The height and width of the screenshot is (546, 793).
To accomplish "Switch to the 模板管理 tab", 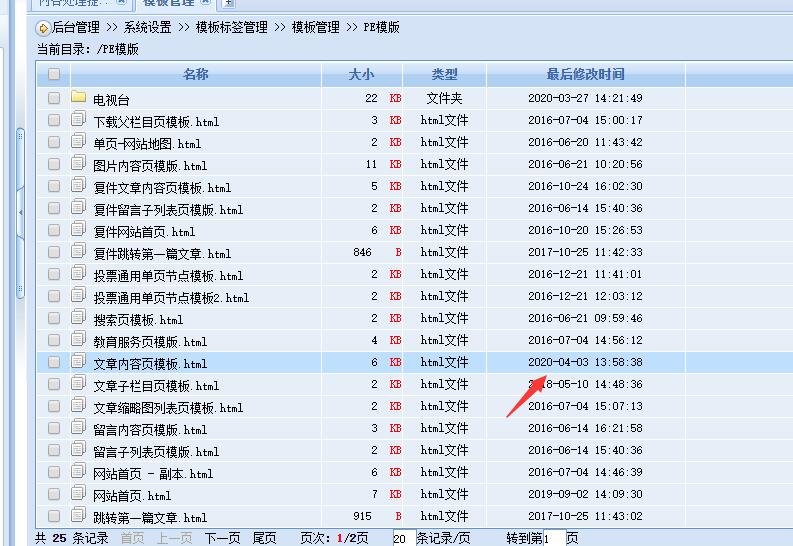I will coord(168,3).
